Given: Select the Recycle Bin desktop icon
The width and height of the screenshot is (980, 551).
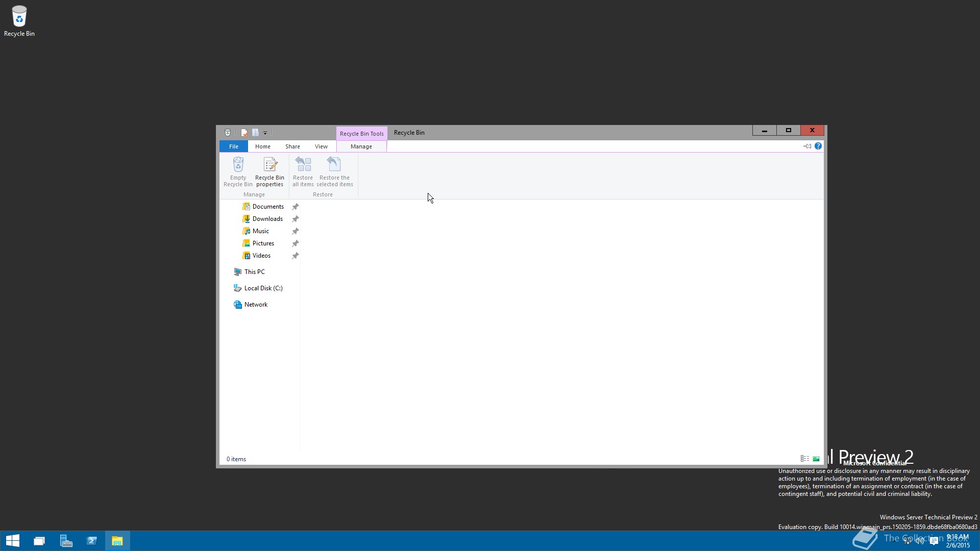Looking at the screenshot, I should click(19, 21).
